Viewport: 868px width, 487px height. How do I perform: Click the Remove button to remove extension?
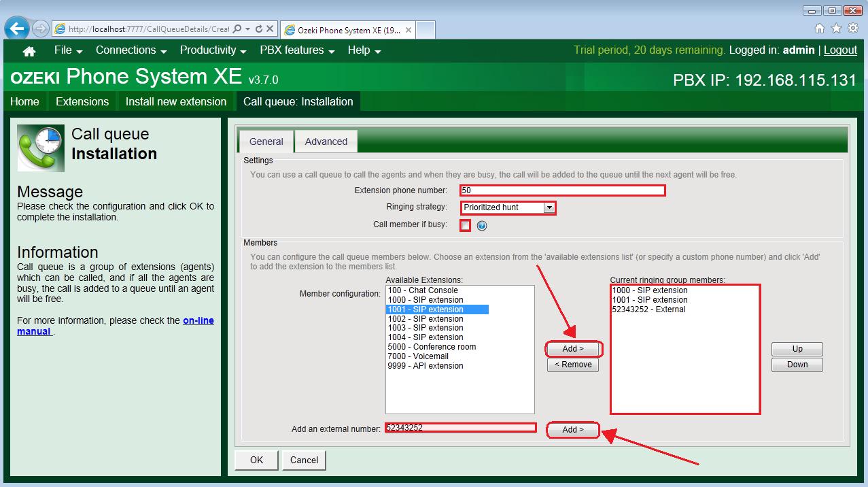pyautogui.click(x=572, y=365)
